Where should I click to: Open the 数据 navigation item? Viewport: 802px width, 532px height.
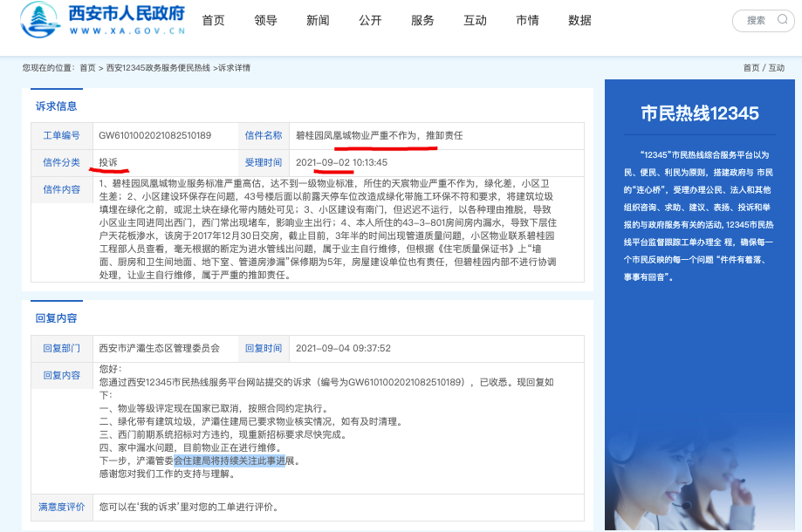579,20
